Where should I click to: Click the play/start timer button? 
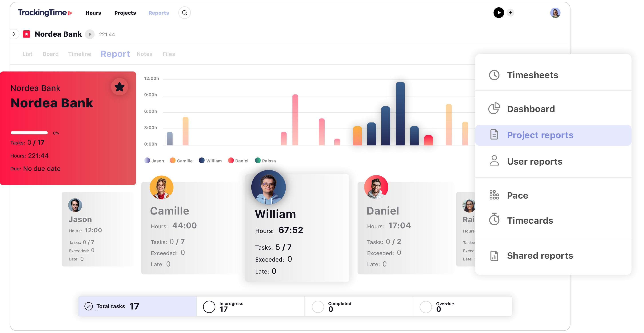click(x=499, y=13)
